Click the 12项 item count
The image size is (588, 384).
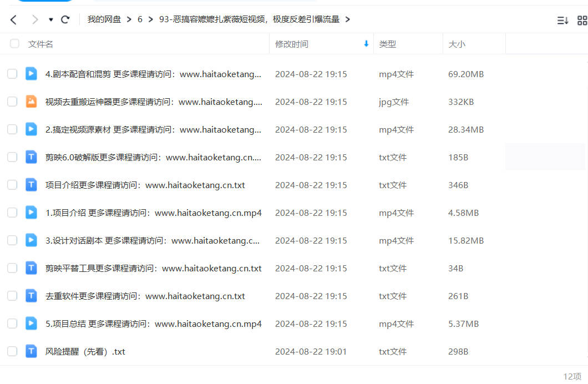(572, 376)
